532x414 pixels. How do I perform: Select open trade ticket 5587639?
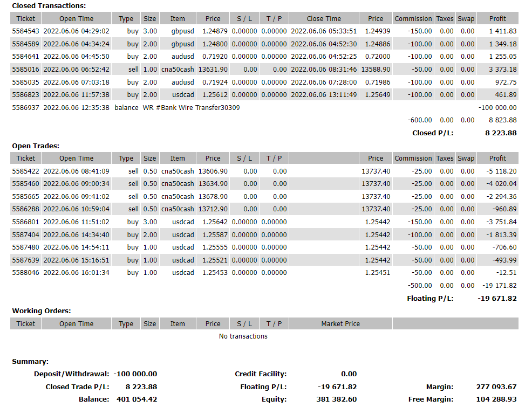coord(25,260)
